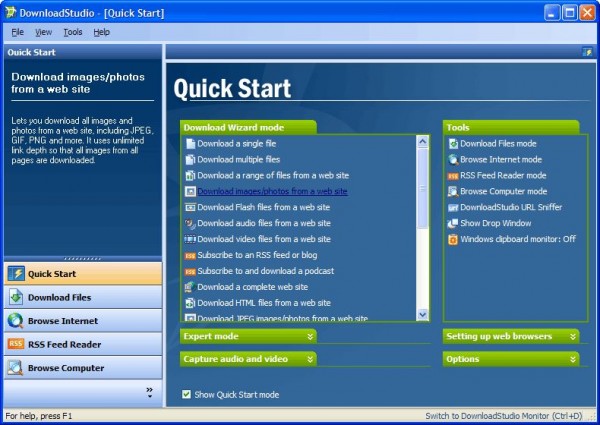Switch to Browse Computer pane in sidebar
Image resolution: width=600 pixels, height=425 pixels.
pos(83,368)
